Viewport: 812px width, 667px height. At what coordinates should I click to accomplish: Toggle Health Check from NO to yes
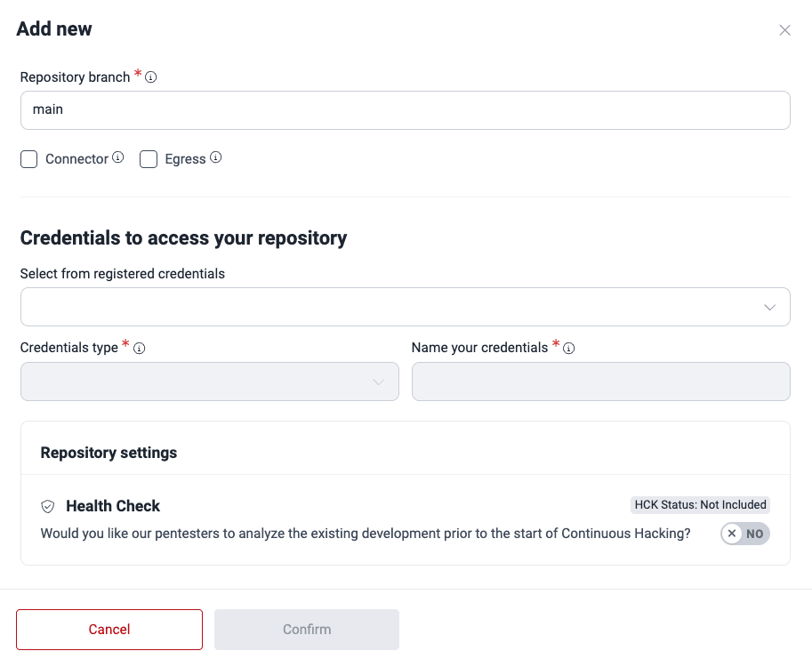click(745, 534)
